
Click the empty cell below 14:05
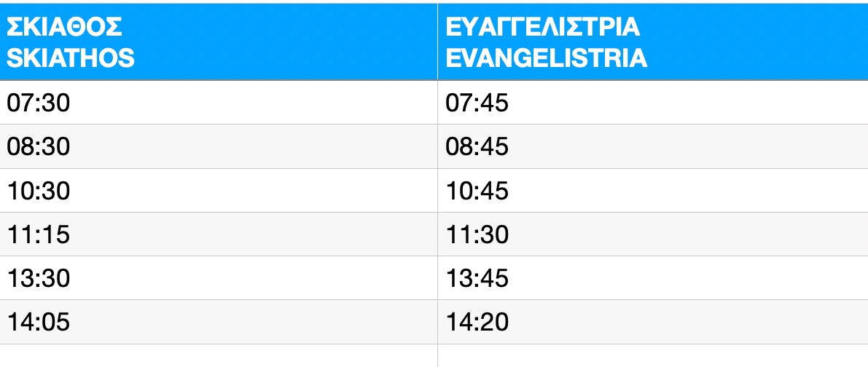point(219,356)
